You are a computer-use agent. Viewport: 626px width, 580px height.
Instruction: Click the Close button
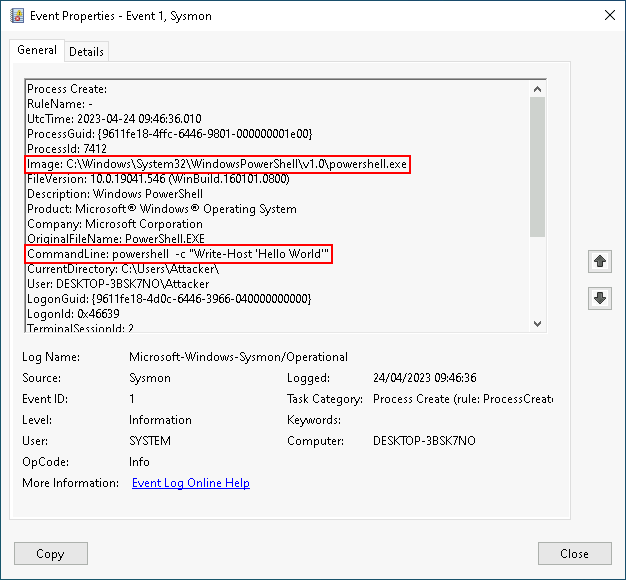pos(574,554)
